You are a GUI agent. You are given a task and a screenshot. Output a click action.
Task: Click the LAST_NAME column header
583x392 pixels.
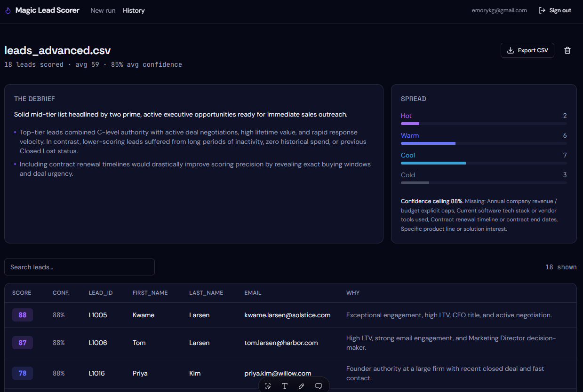(206, 293)
